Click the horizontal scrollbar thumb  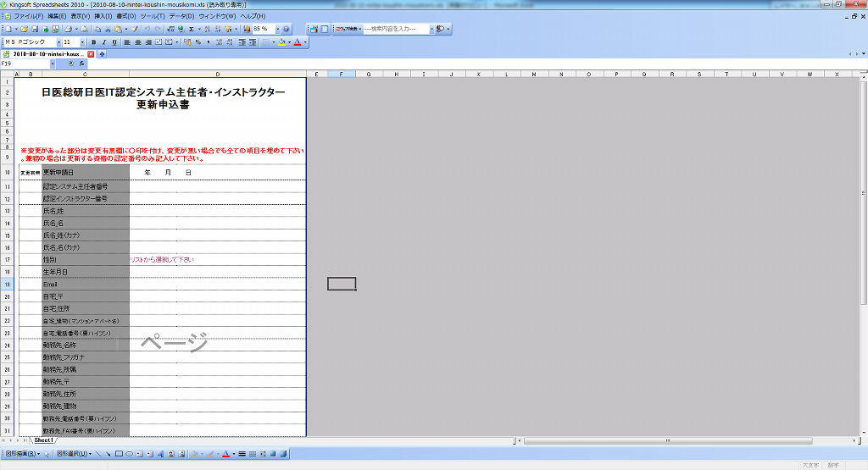[668, 440]
